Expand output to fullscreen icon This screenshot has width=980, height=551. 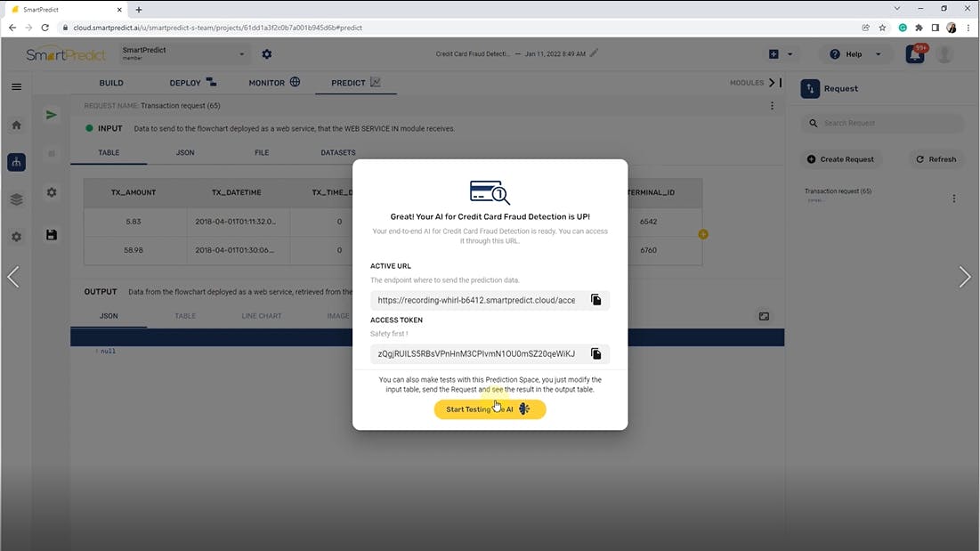pyautogui.click(x=764, y=316)
